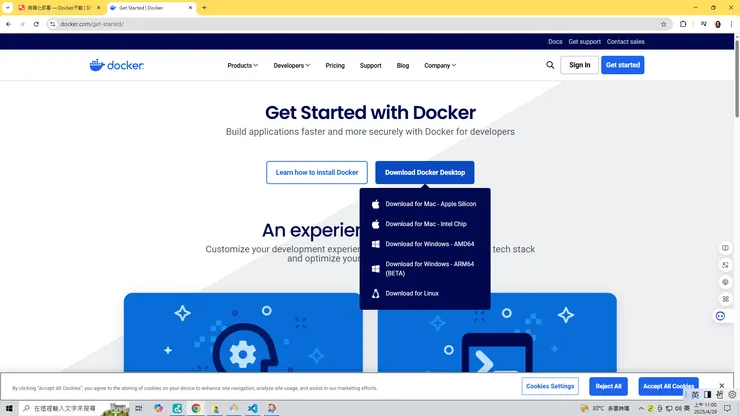Click the Apple icon beside Apple Silicon download
740x416 pixels.
(376, 204)
